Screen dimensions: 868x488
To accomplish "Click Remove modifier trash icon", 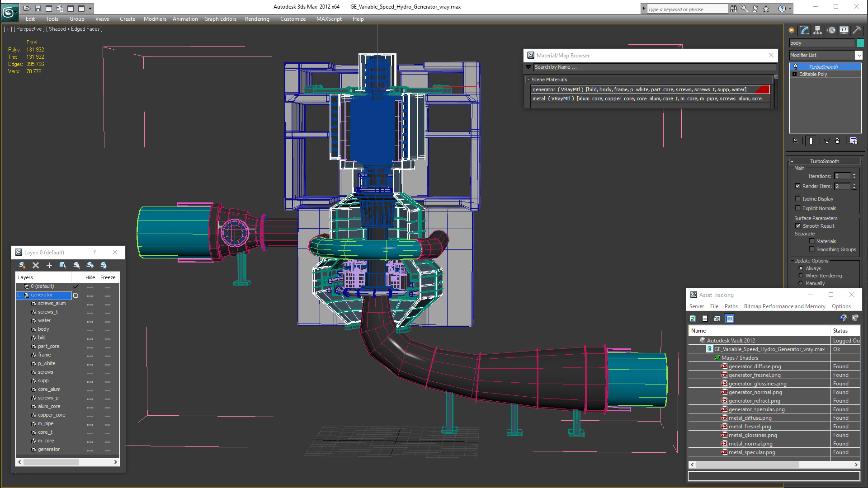I will coord(837,141).
